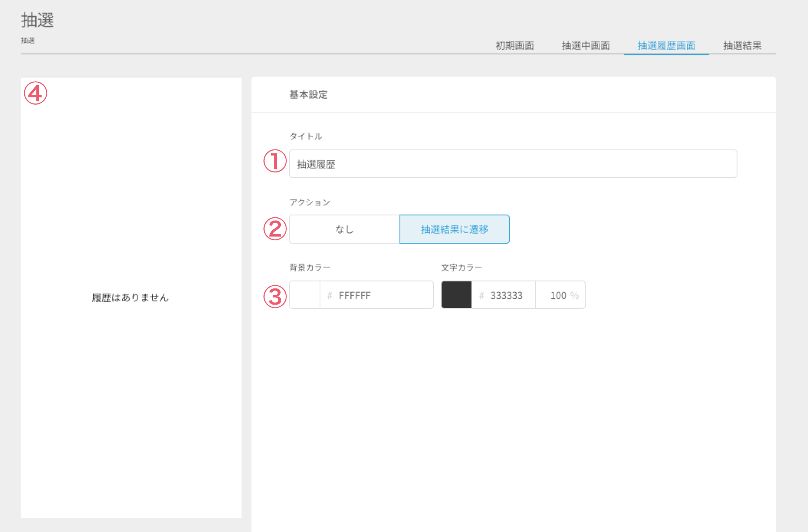This screenshot has height=532, width=808.
Task: Click the 背景カラー label
Action: [x=310, y=267]
